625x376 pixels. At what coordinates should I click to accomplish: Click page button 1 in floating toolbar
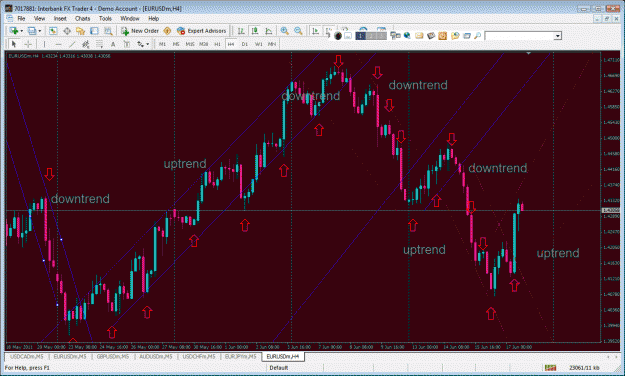(x=361, y=36)
